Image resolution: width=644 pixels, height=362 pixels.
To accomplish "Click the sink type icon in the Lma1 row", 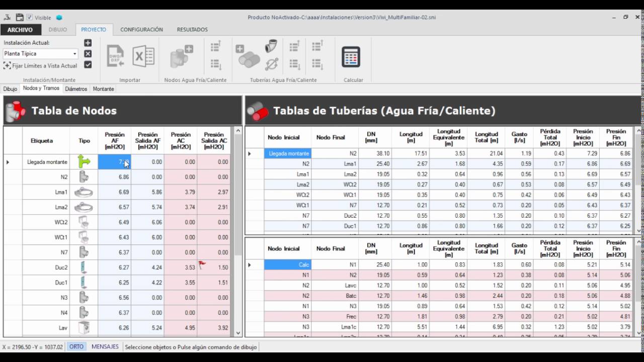I will coord(84,192).
